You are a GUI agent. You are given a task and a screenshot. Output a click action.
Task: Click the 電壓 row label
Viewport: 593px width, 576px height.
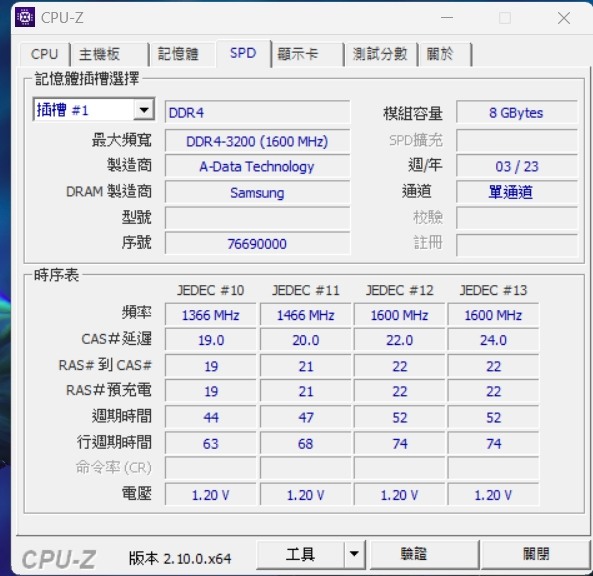pyautogui.click(x=137, y=494)
